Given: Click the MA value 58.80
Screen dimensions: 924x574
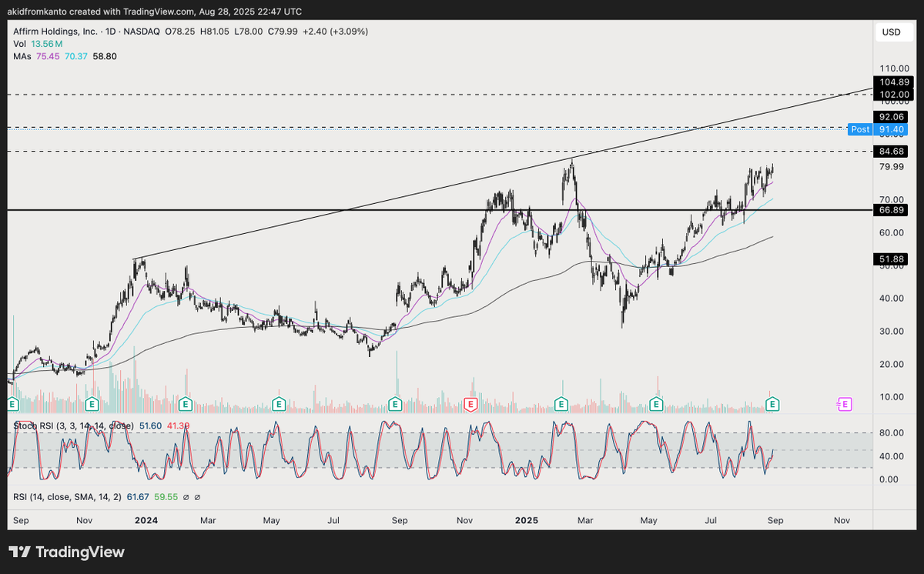Looking at the screenshot, I should click(104, 56).
